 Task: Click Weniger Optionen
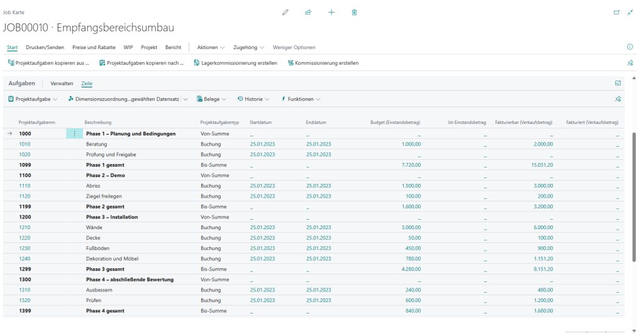(x=294, y=47)
